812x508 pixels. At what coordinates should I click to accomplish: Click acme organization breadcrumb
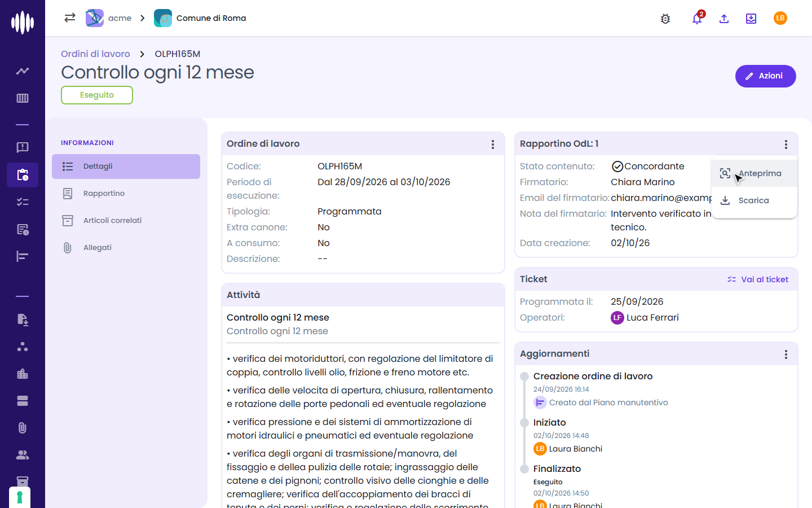point(109,18)
